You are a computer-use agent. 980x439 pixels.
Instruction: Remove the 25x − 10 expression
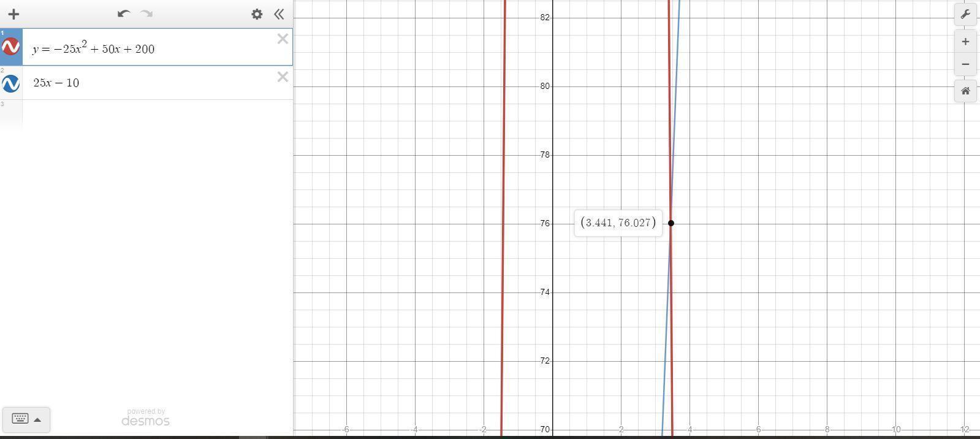point(283,77)
